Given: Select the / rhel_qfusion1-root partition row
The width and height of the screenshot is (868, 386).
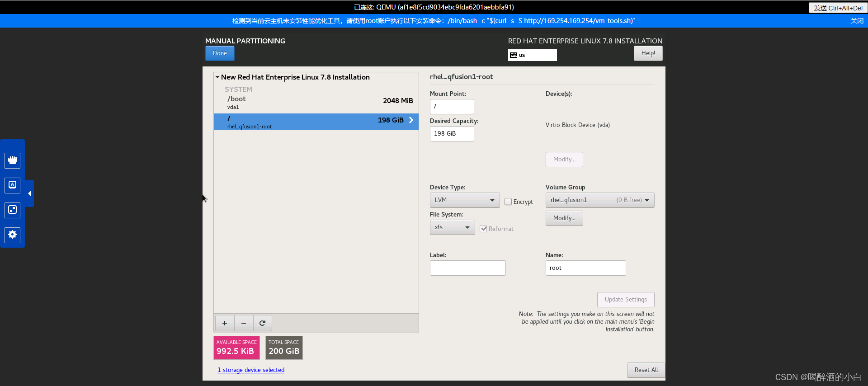Looking at the screenshot, I should click(x=316, y=122).
